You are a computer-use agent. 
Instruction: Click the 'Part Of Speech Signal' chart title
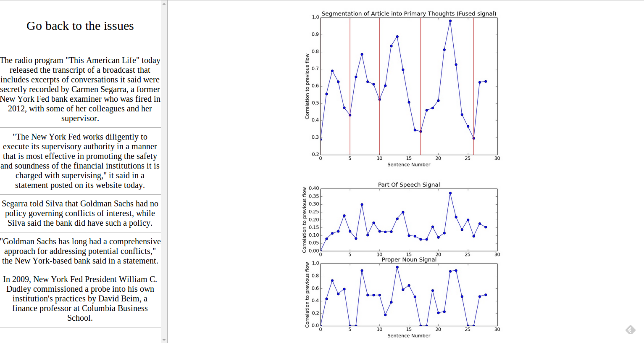[409, 185]
